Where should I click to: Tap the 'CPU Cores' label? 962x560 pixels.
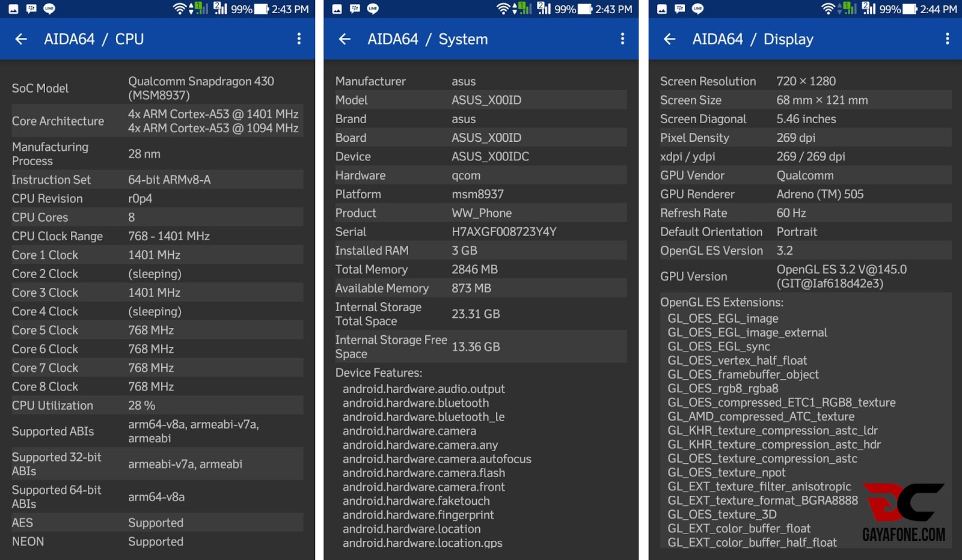[x=40, y=217]
